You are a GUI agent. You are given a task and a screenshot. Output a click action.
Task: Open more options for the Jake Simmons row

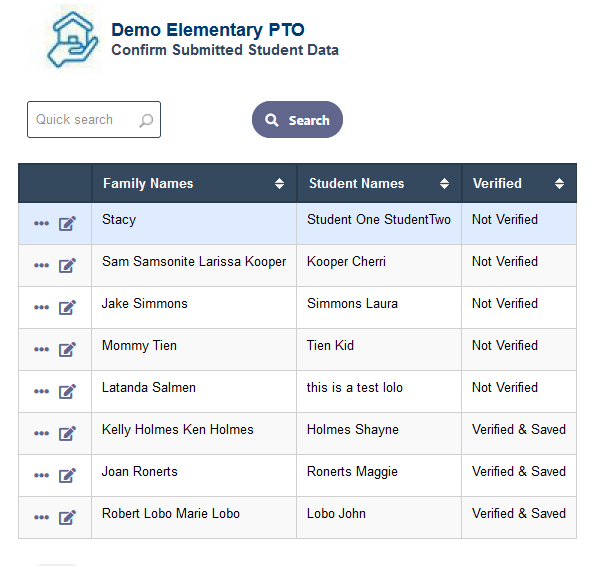pos(41,307)
